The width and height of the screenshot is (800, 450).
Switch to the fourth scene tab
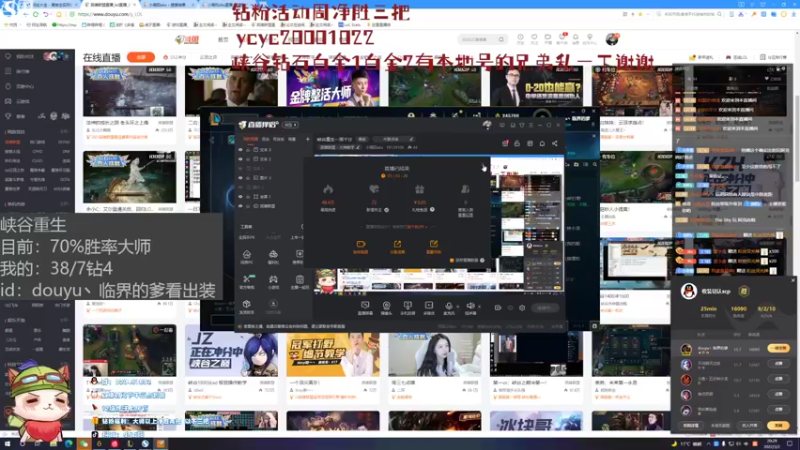[292, 139]
